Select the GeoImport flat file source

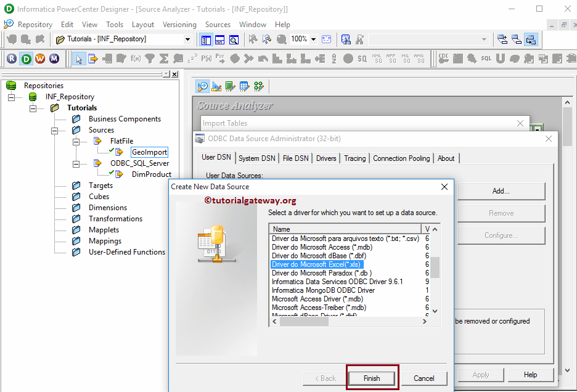pos(149,152)
